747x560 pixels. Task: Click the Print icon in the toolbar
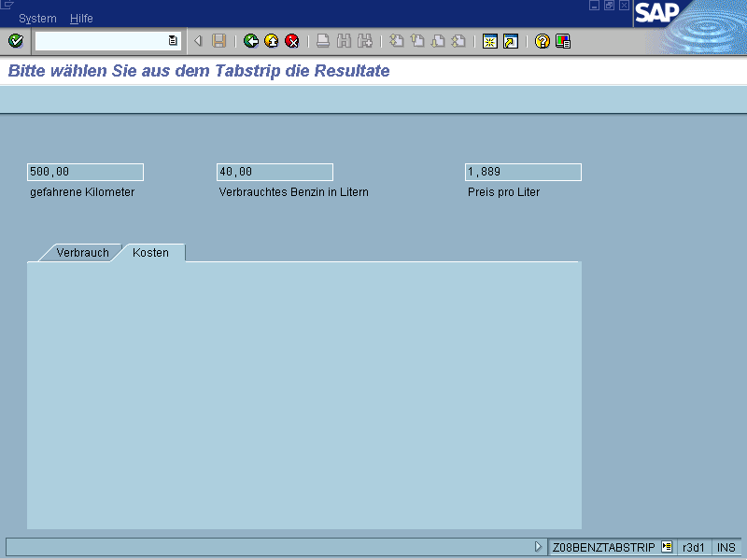pos(322,41)
